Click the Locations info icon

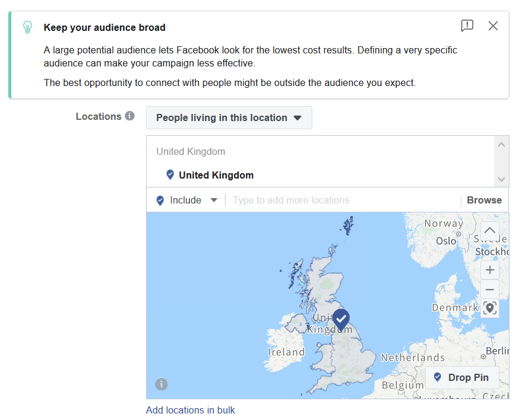129,116
